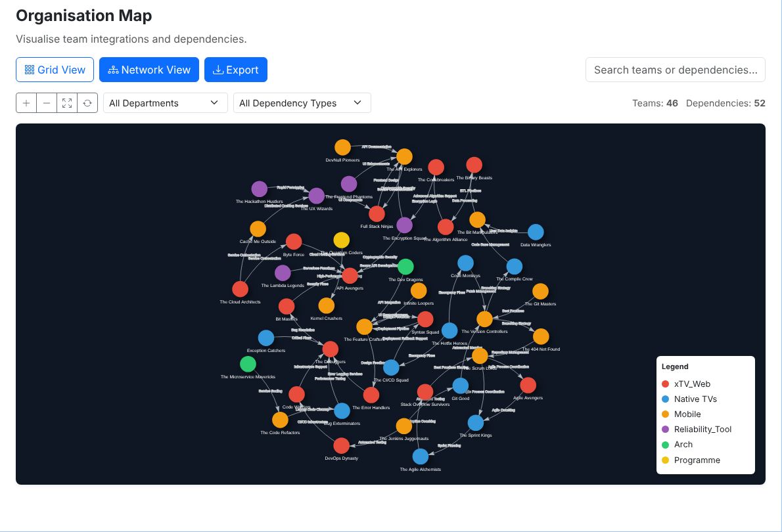Select the DevNull Pioneers node
782x532 pixels.
(x=342, y=148)
